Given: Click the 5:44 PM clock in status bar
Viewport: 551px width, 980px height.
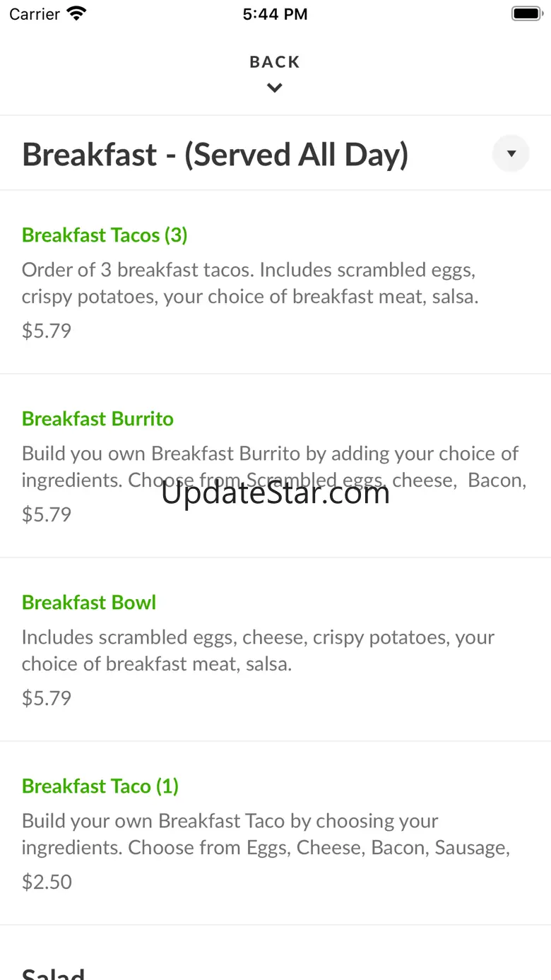Looking at the screenshot, I should click(x=275, y=14).
